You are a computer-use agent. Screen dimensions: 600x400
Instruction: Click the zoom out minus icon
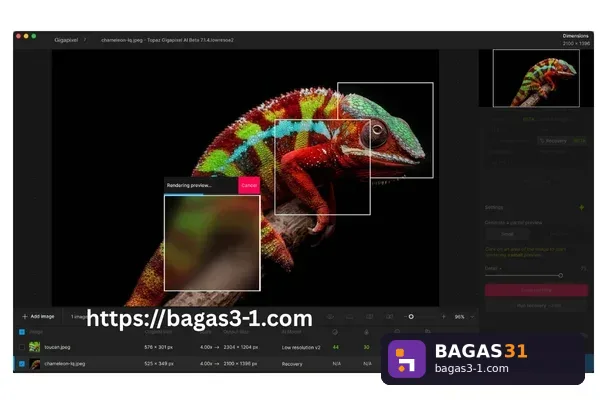(405, 317)
